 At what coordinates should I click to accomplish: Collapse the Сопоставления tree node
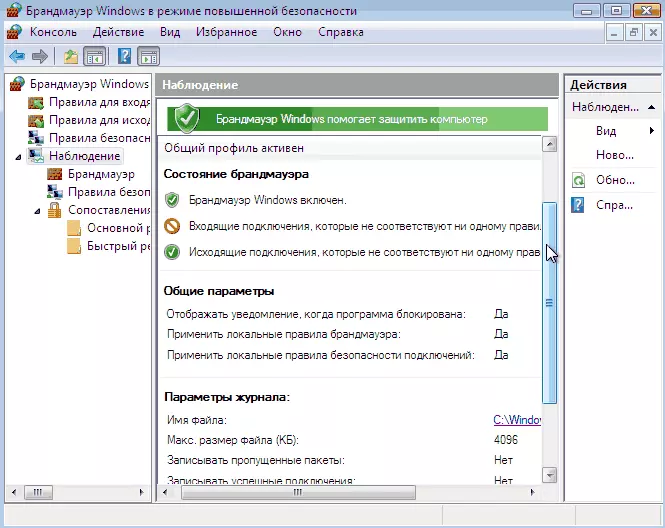point(38,210)
